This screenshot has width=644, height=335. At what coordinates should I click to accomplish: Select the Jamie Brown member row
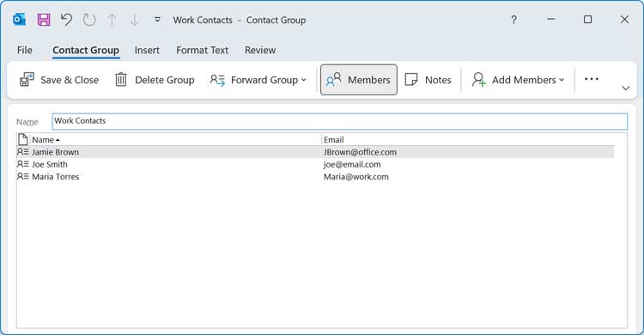(x=315, y=152)
